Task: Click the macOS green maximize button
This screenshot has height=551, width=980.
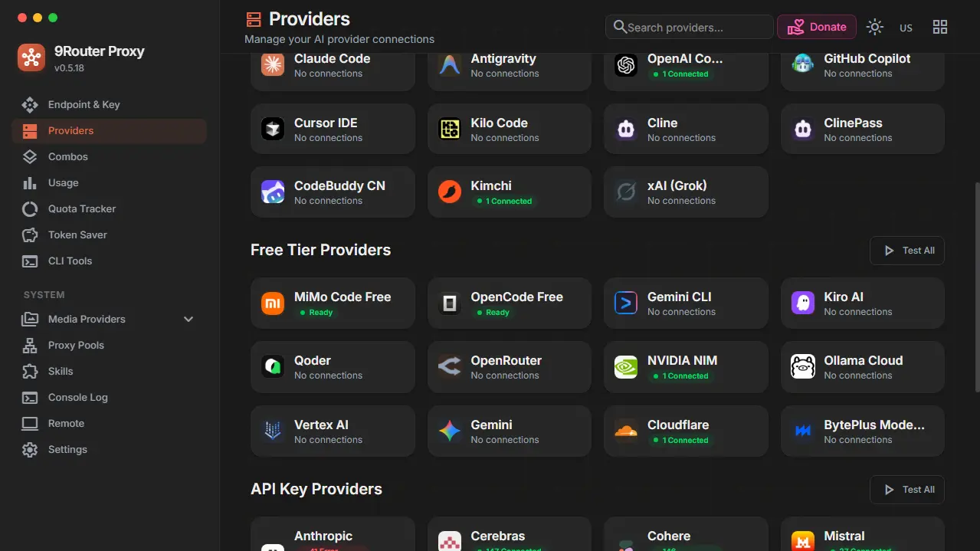Action: (53, 18)
